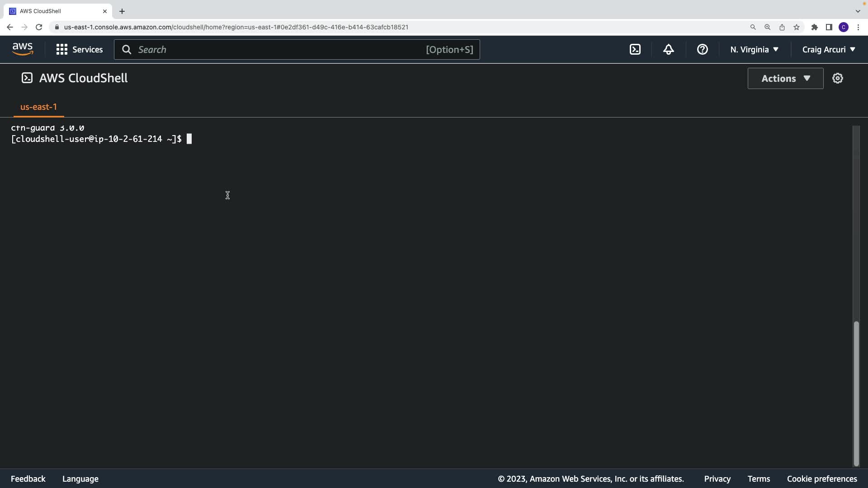Open the N. Virginia region selector

click(754, 50)
